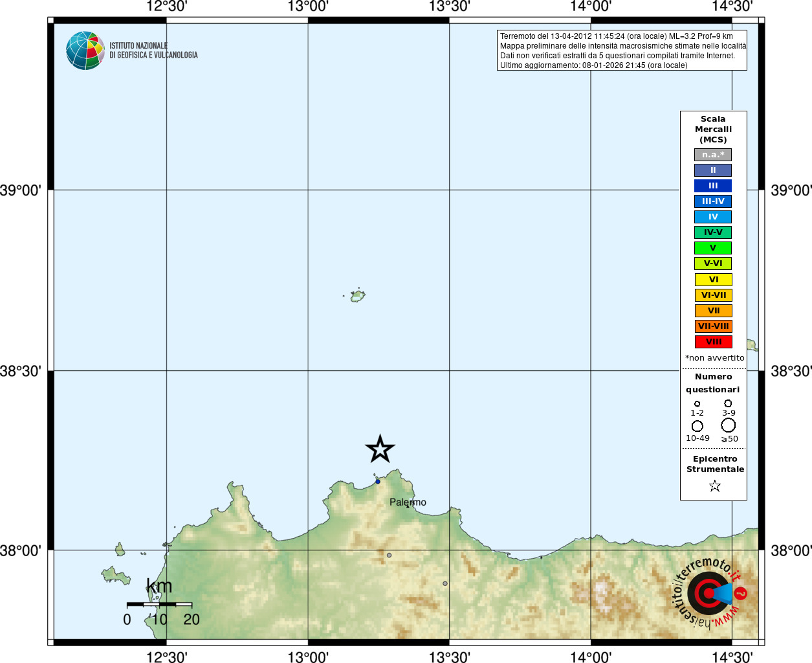This screenshot has height=663, width=812.
Task: Select the II intensity swatch
Action: pos(713,170)
